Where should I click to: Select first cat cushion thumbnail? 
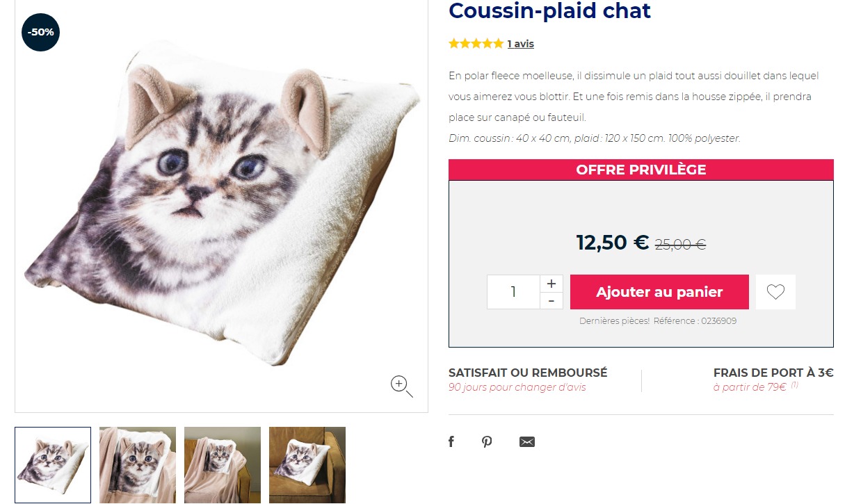[53, 464]
